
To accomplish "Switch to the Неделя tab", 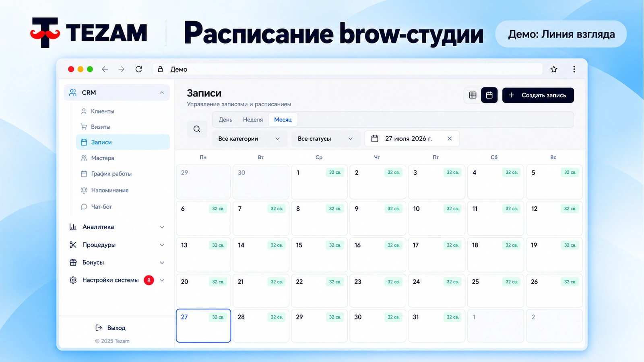I will coord(253,120).
